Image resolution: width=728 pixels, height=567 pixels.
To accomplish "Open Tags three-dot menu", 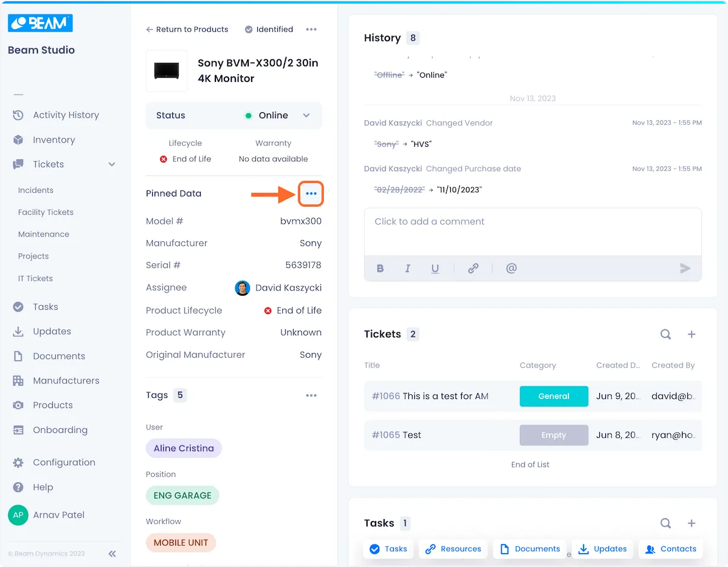I will tap(311, 395).
